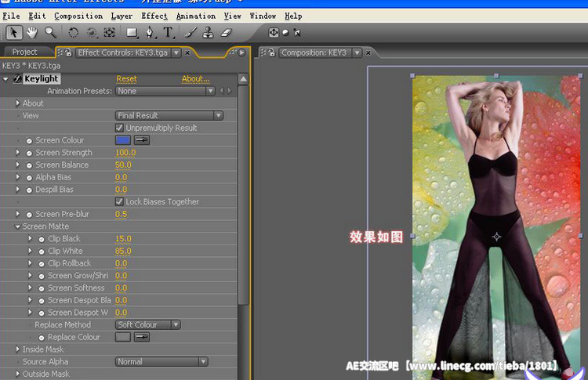Click Screen Colour stopwatch icon
588x380 pixels.
coord(29,141)
